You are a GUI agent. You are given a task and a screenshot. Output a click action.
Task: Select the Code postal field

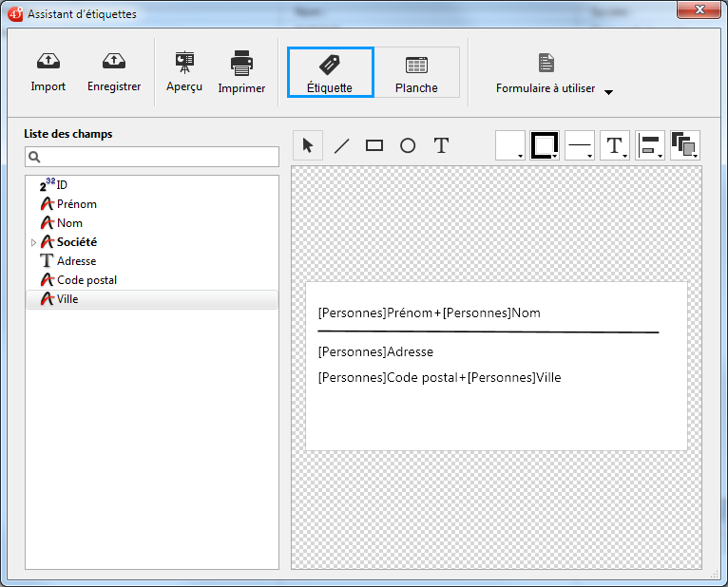[86, 280]
